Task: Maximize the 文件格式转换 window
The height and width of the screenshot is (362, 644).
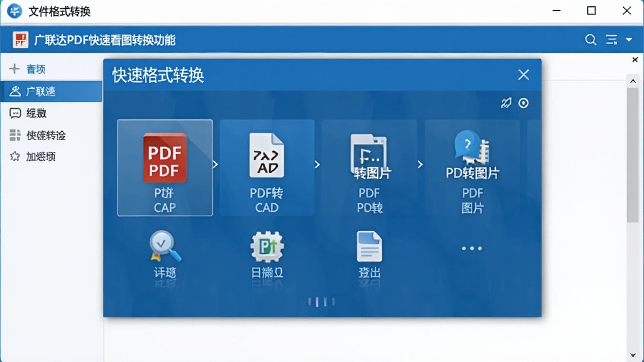Action: [x=591, y=11]
